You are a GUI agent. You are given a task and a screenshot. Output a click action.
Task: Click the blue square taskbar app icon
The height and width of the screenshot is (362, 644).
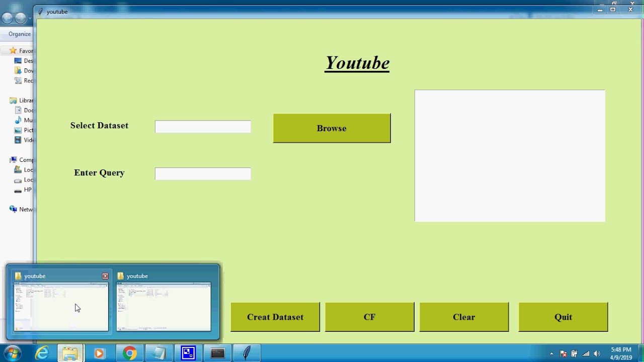188,353
